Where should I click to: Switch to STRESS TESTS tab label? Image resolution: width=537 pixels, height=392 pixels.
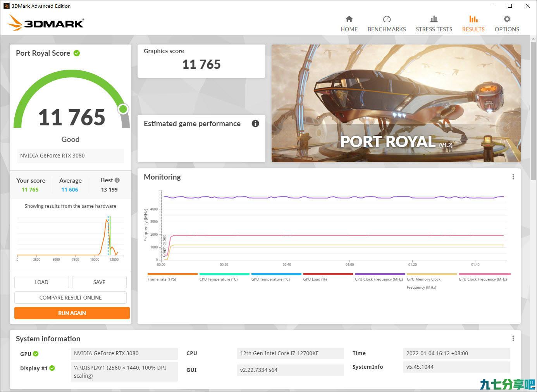[434, 29]
